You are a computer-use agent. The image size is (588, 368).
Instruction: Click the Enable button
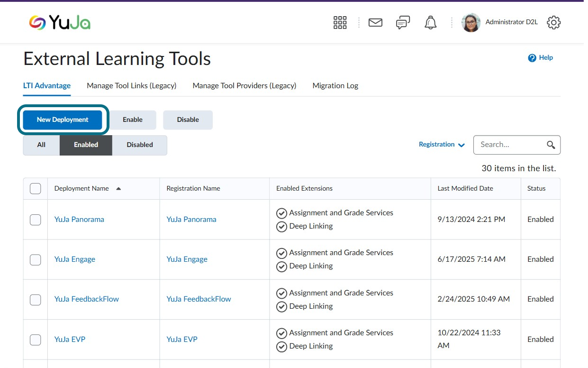[133, 120]
